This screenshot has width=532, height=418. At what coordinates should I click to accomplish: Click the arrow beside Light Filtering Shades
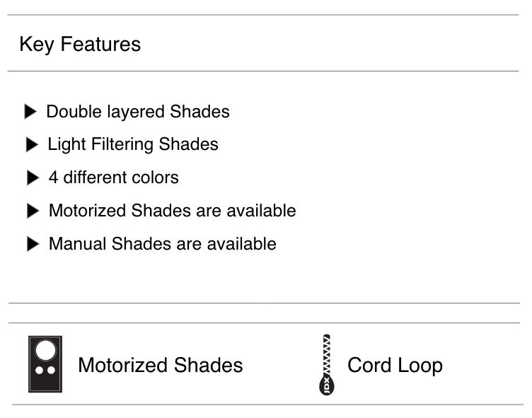pyautogui.click(x=32, y=145)
